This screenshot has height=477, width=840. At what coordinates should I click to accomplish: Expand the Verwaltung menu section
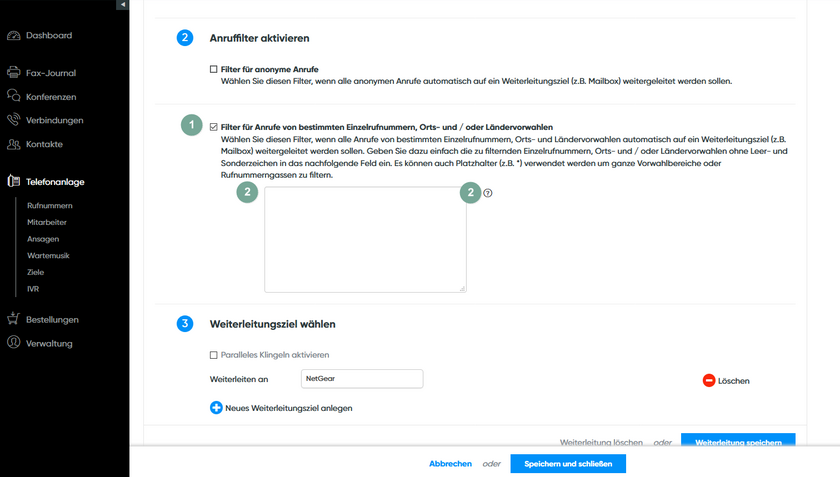(48, 343)
